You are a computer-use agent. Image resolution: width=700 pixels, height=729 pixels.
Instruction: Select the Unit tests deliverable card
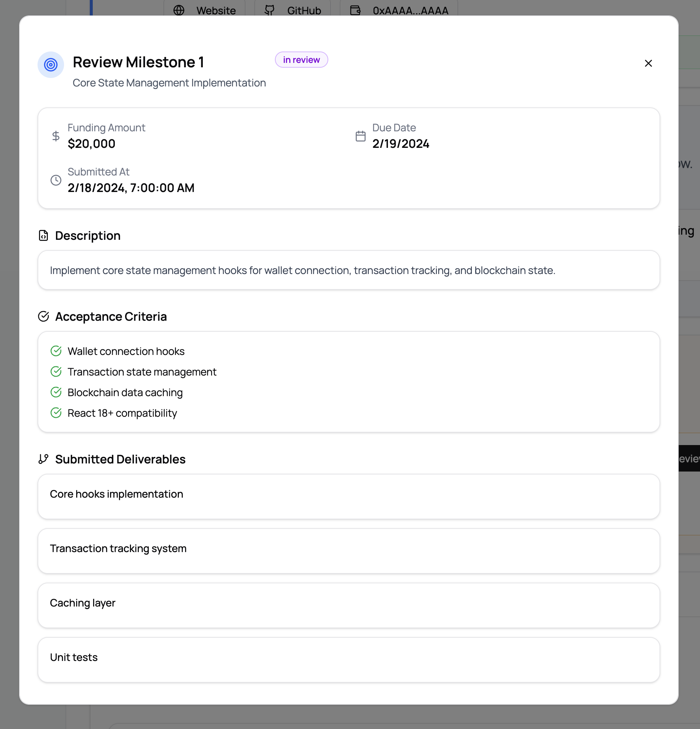pyautogui.click(x=349, y=659)
